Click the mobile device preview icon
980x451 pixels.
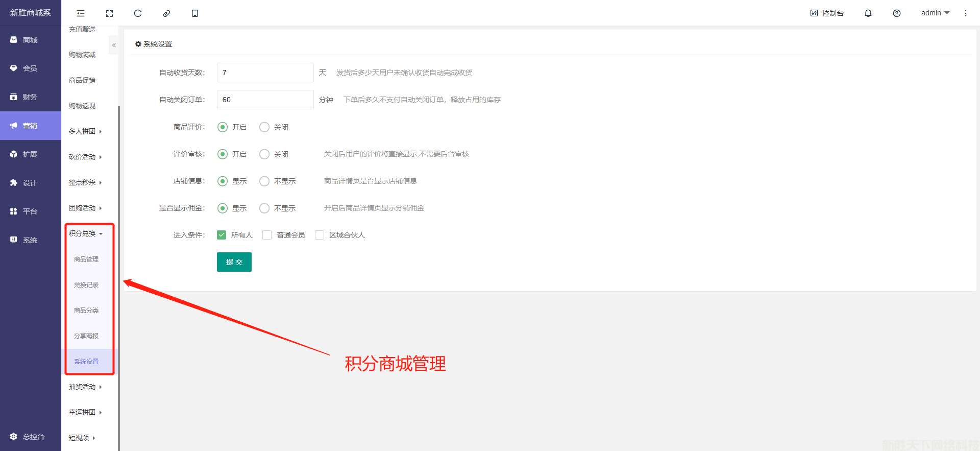pyautogui.click(x=195, y=13)
